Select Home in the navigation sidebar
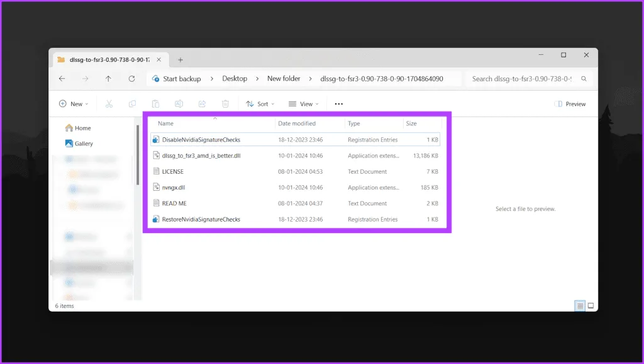644x364 pixels. coord(82,128)
